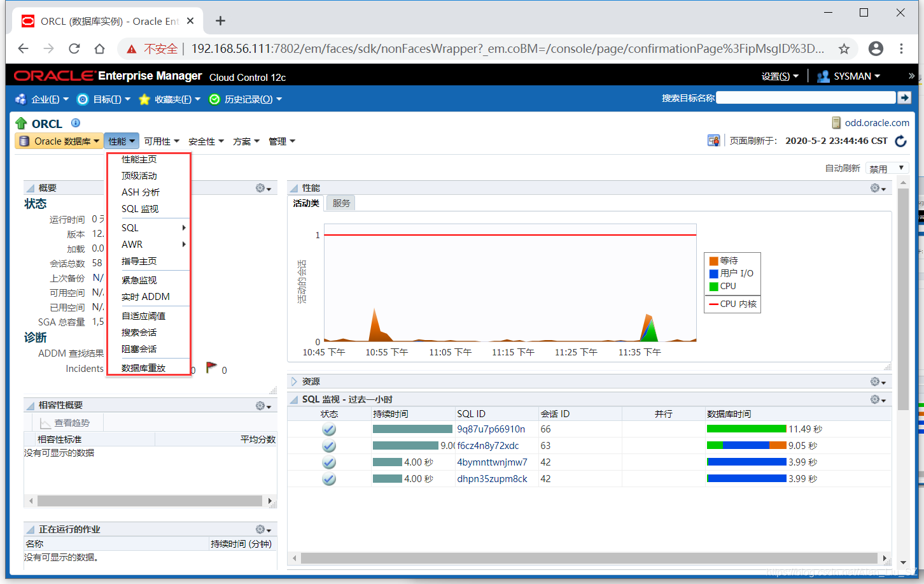Switch to the 服务 tab

(341, 203)
